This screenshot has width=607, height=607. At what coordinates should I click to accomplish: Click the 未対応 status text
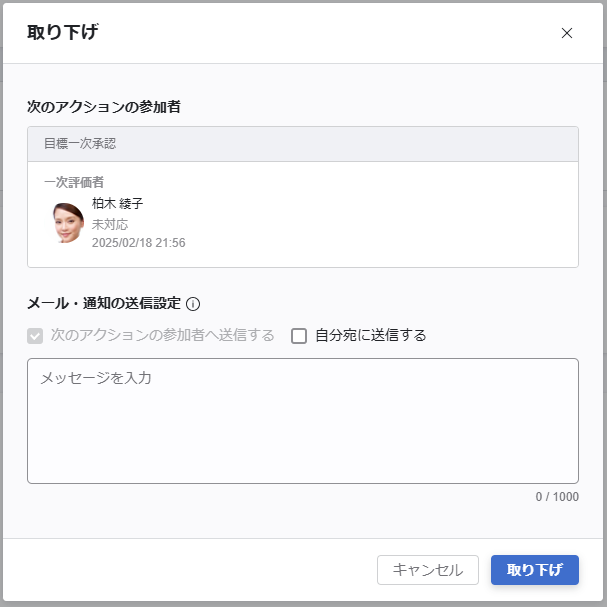(x=110, y=224)
